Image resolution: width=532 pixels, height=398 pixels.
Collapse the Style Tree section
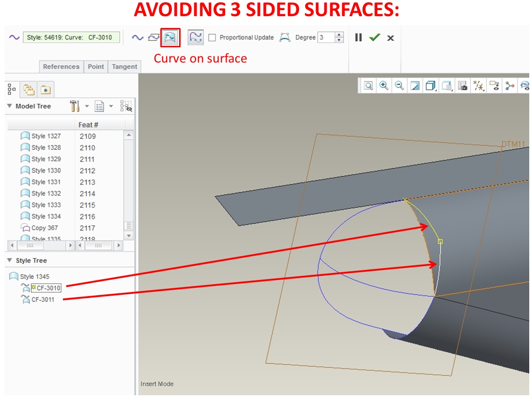point(10,260)
